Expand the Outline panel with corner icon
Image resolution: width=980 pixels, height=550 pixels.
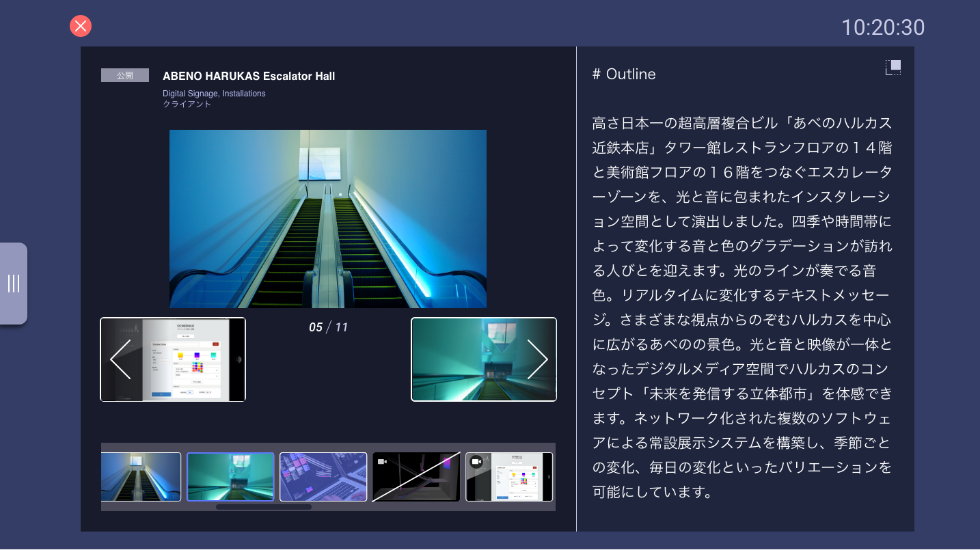click(893, 68)
